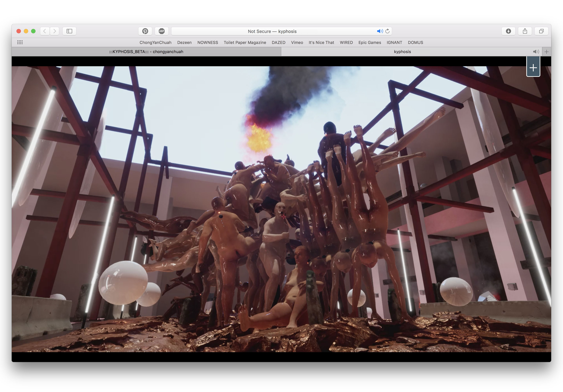This screenshot has width=563, height=392.
Task: Open the Epic Games bookmark
Action: coord(370,42)
